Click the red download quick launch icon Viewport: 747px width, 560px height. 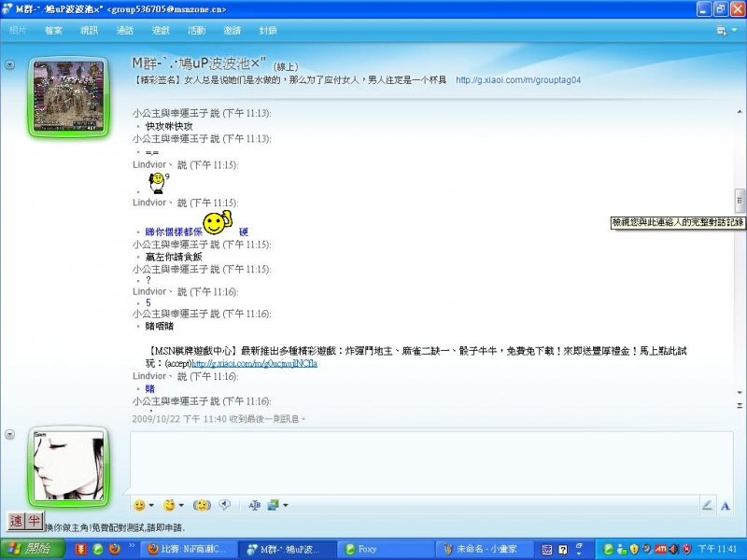(x=81, y=549)
